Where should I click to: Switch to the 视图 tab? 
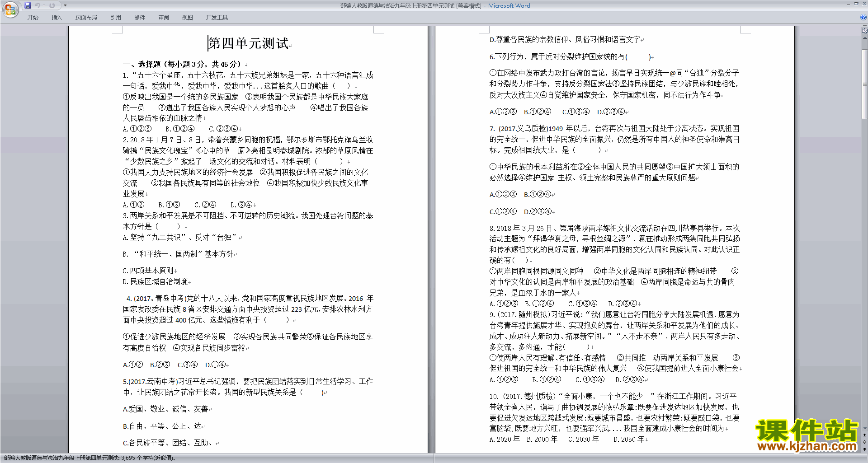(x=188, y=17)
